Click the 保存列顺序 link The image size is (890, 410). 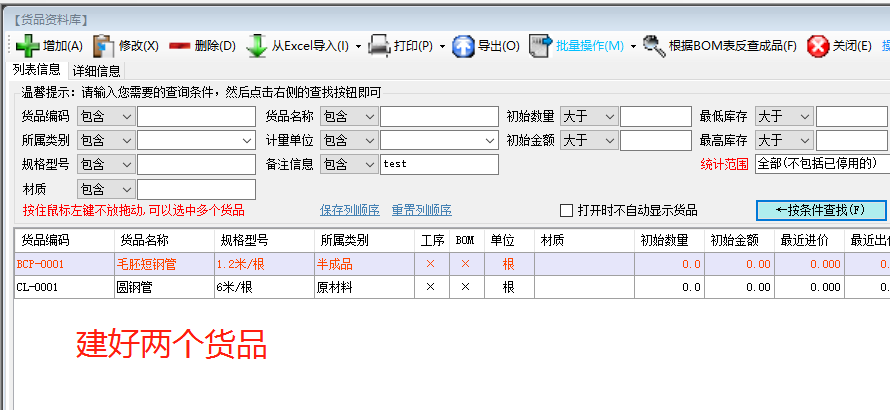coord(349,210)
